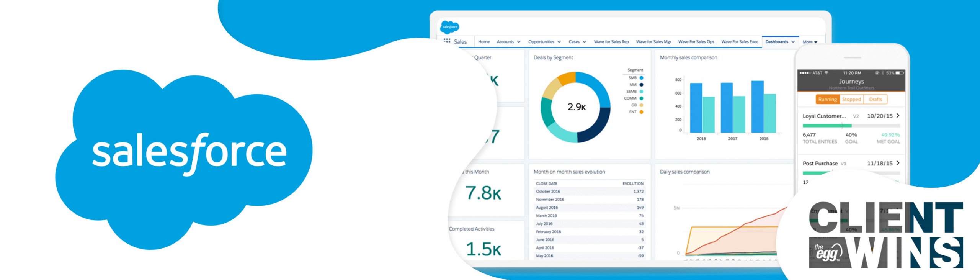980x280 pixels.
Task: Click the 7.8K metric value
Action: point(483,193)
